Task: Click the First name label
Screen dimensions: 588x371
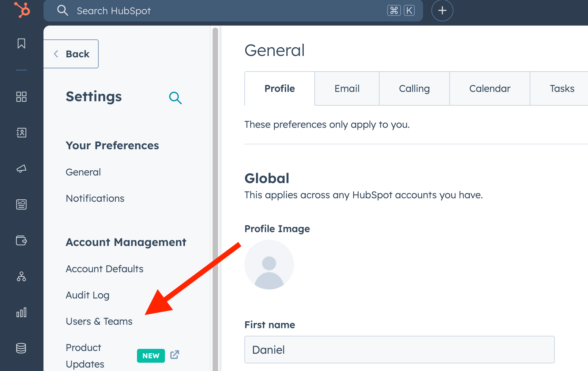Action: (x=270, y=325)
